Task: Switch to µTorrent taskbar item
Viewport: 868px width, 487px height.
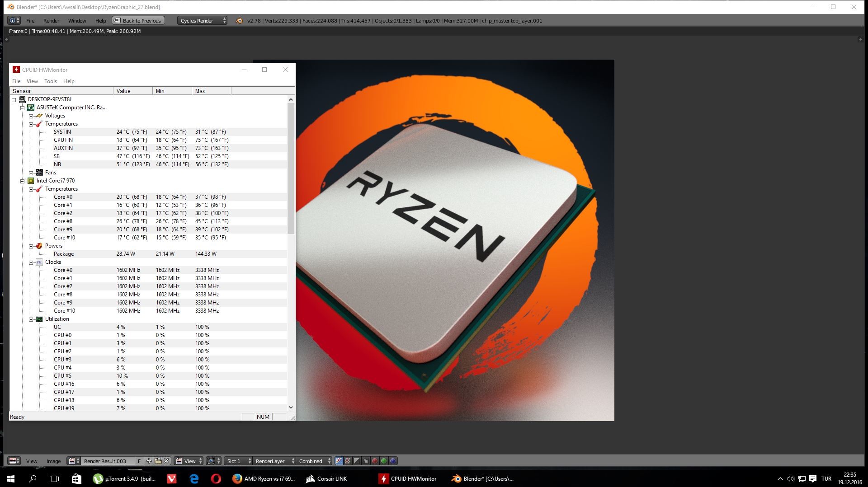Action: [x=124, y=478]
